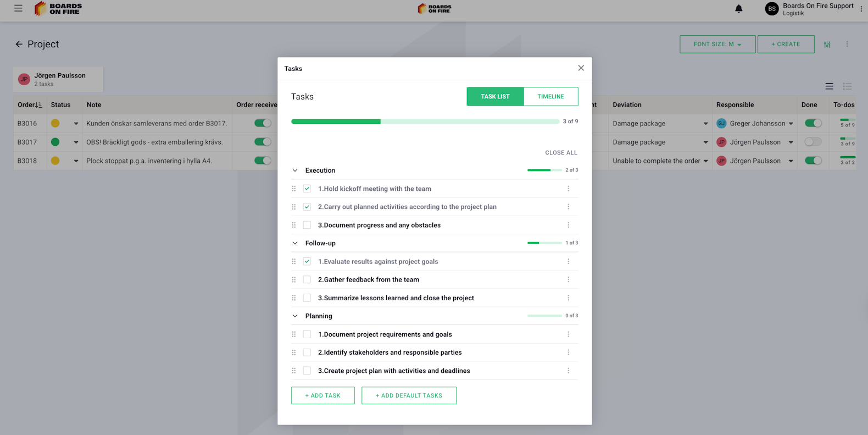Open the hamburger navigation menu

pos(18,8)
